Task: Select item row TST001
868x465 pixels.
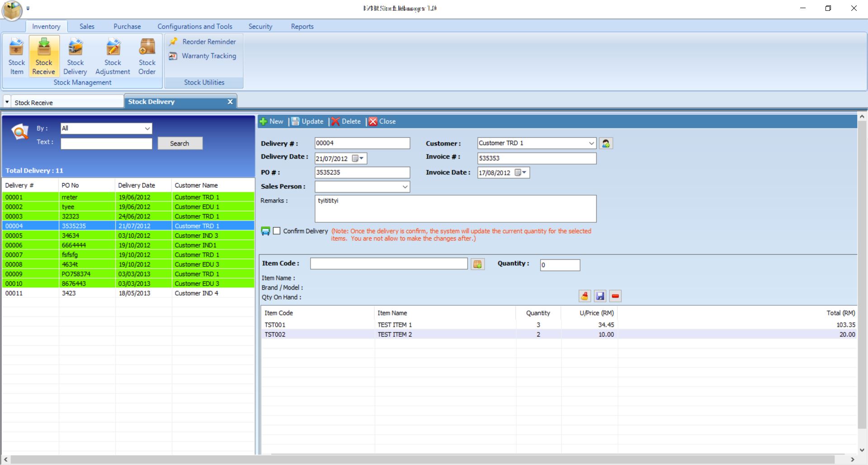Action: 559,325
